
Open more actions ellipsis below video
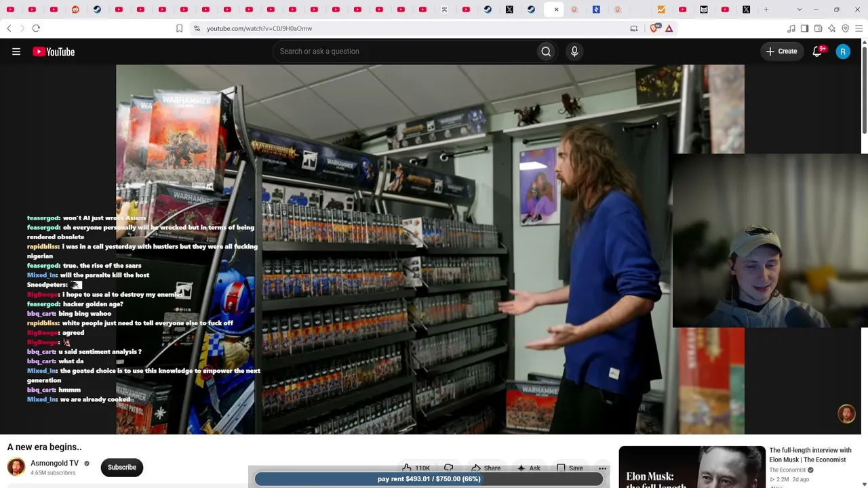pyautogui.click(x=602, y=468)
